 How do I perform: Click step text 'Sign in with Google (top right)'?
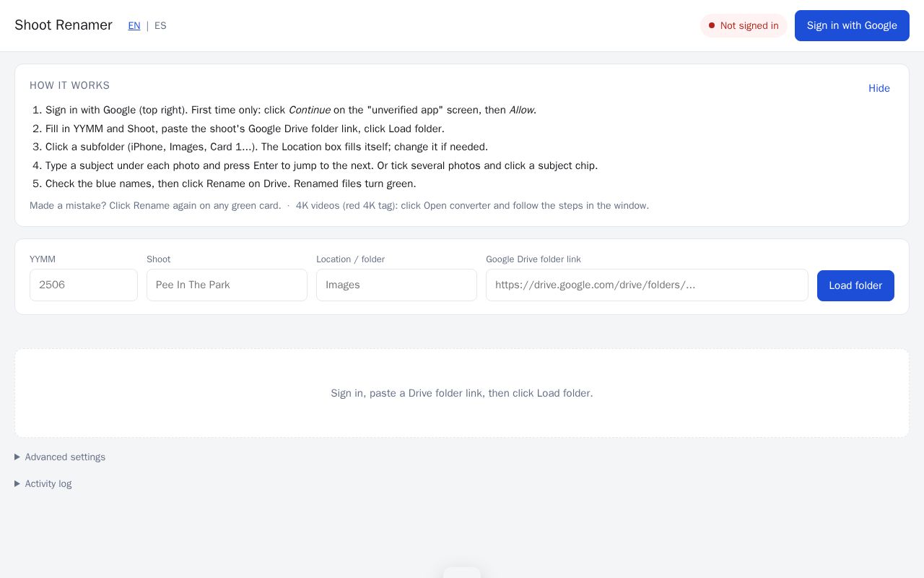tap(115, 110)
